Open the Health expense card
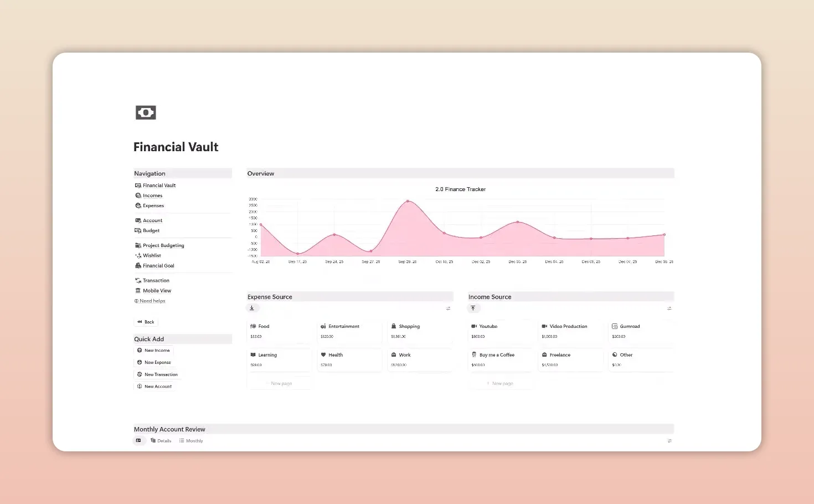 coord(349,360)
